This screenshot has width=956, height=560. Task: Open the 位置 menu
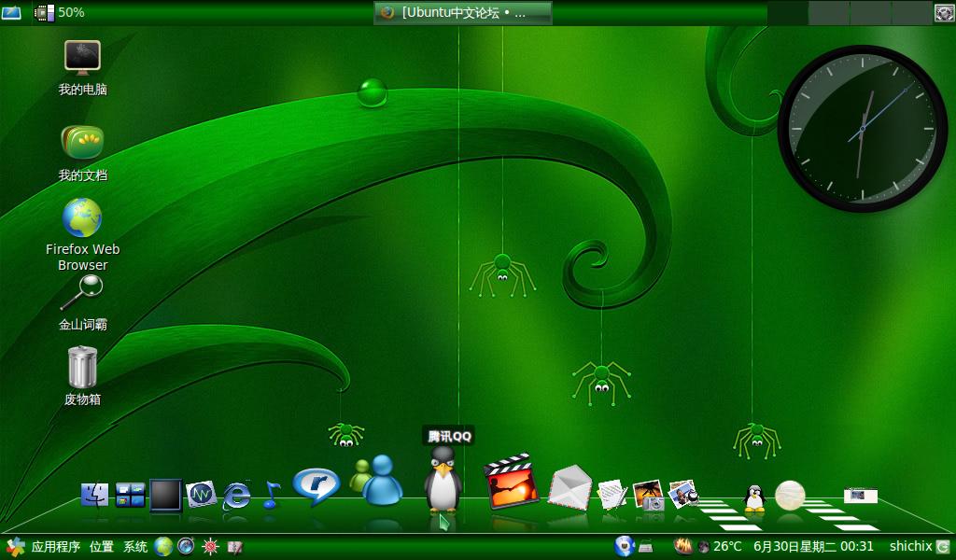pos(102,547)
